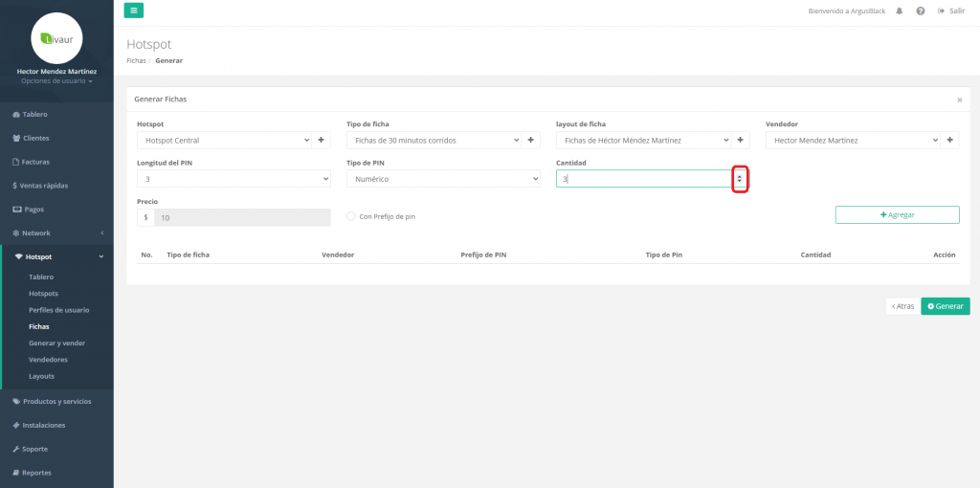Click the green Generar button
The height and width of the screenshot is (488, 980).
pyautogui.click(x=946, y=306)
